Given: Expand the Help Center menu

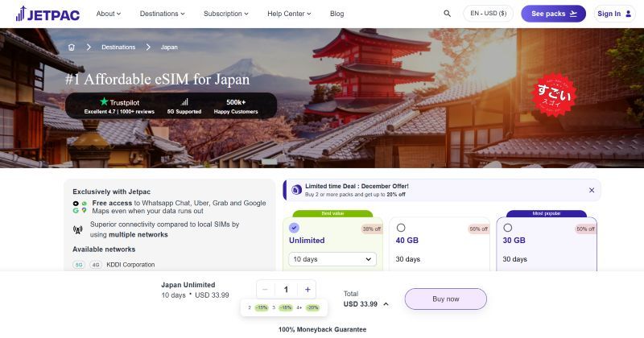Looking at the screenshot, I should pyautogui.click(x=289, y=14).
